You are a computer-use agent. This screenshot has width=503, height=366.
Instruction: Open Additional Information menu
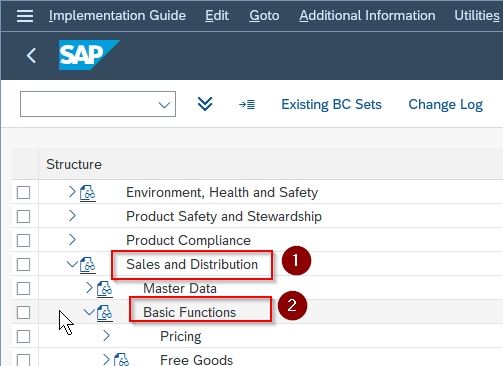[367, 16]
